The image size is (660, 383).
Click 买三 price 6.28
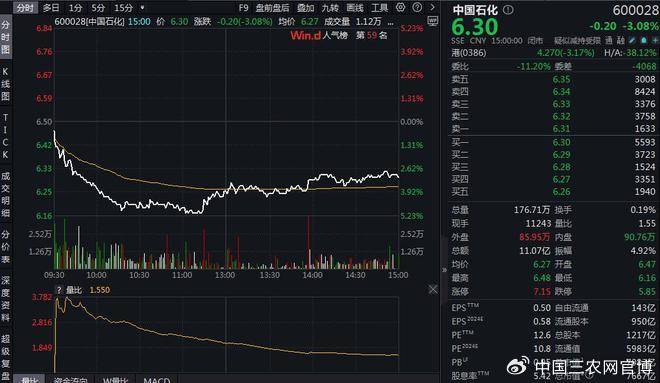pos(561,167)
